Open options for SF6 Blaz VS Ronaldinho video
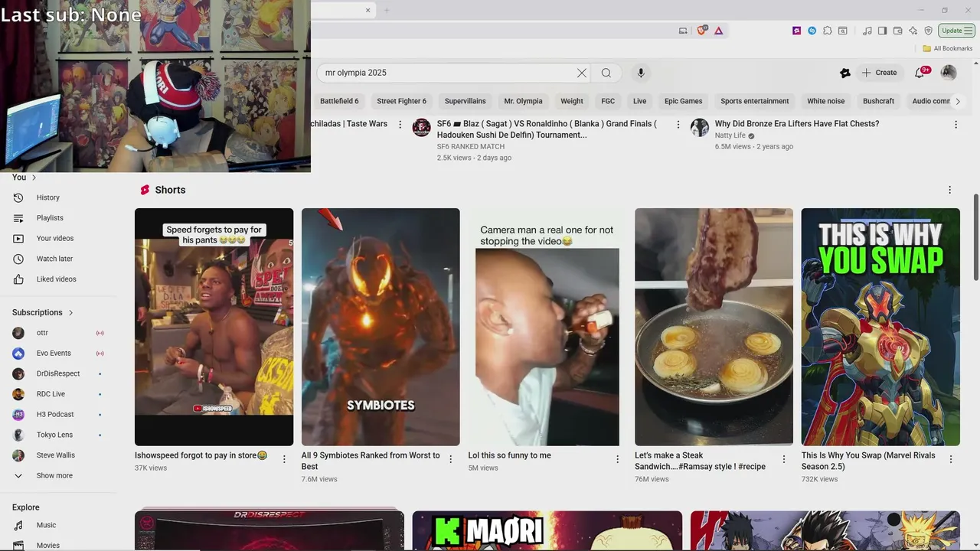The height and width of the screenshot is (551, 980). pyautogui.click(x=678, y=124)
